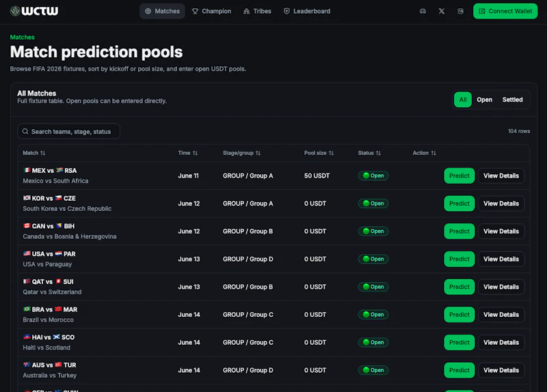View Details for BRA vs MAR
The image size is (547, 392).
[x=501, y=315]
